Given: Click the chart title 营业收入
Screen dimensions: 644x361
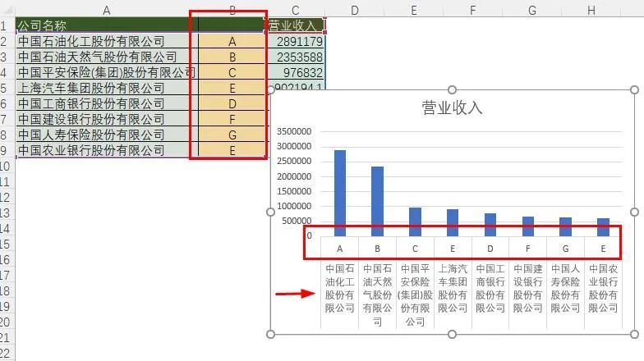Looking at the screenshot, I should 452,107.
